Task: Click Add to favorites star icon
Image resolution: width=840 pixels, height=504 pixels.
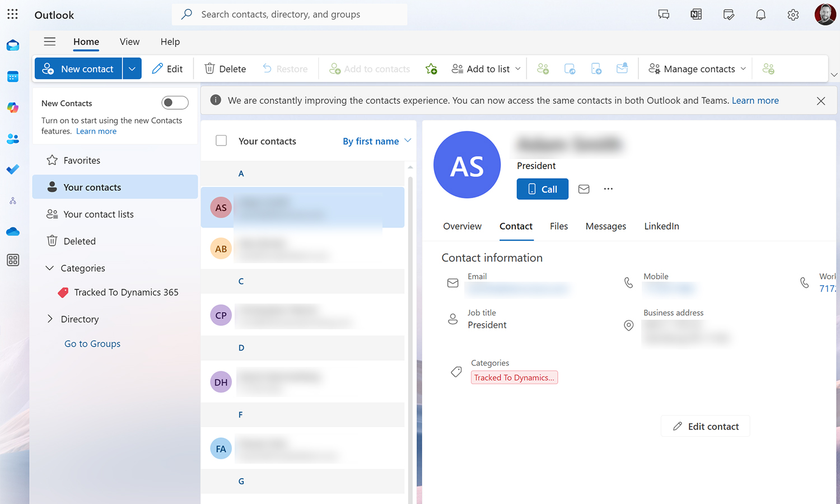Action: tap(431, 69)
